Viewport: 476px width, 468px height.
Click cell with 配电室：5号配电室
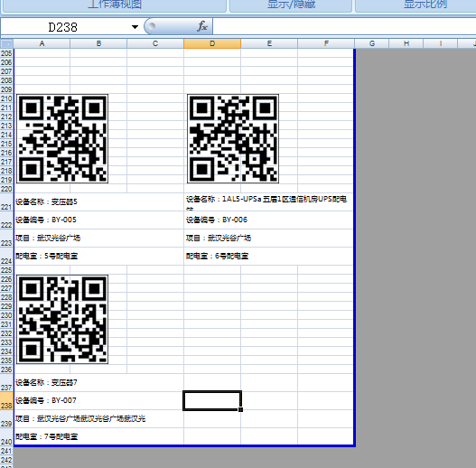click(98, 256)
